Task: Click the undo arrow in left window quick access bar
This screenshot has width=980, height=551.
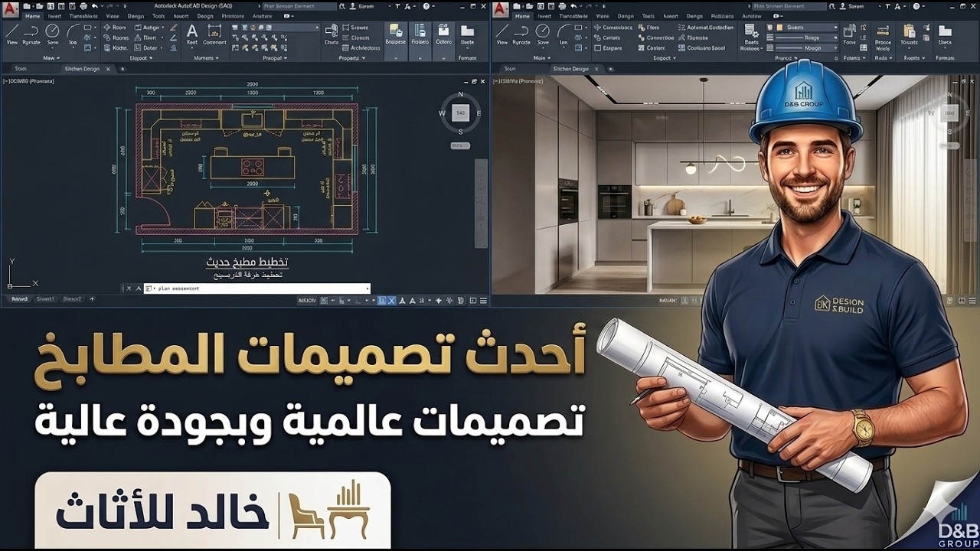Action: [94, 6]
